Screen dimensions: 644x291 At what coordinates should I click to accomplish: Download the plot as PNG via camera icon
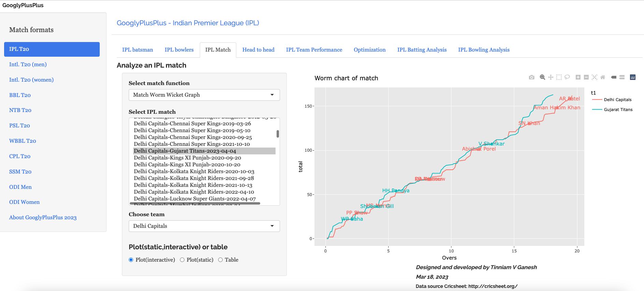tap(531, 78)
